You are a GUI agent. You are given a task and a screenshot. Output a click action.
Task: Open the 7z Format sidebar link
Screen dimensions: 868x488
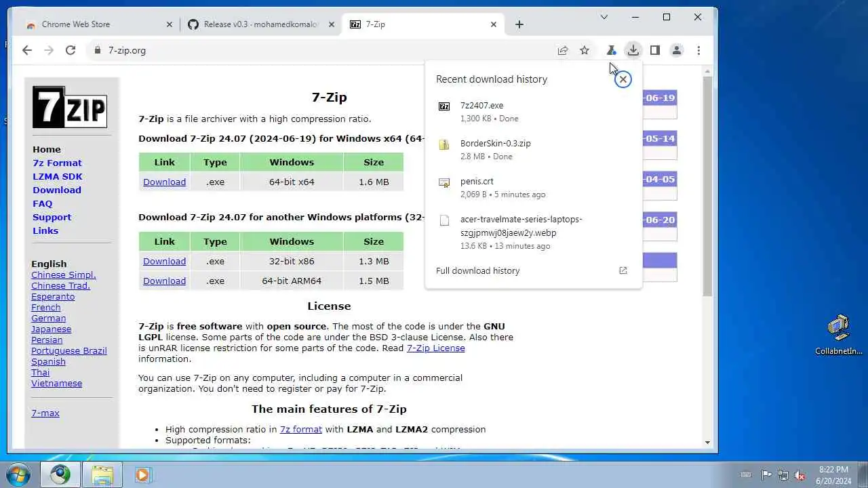point(57,163)
